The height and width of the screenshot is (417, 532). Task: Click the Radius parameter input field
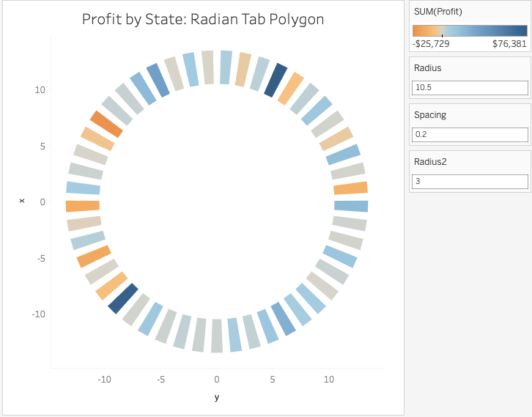[x=470, y=88]
